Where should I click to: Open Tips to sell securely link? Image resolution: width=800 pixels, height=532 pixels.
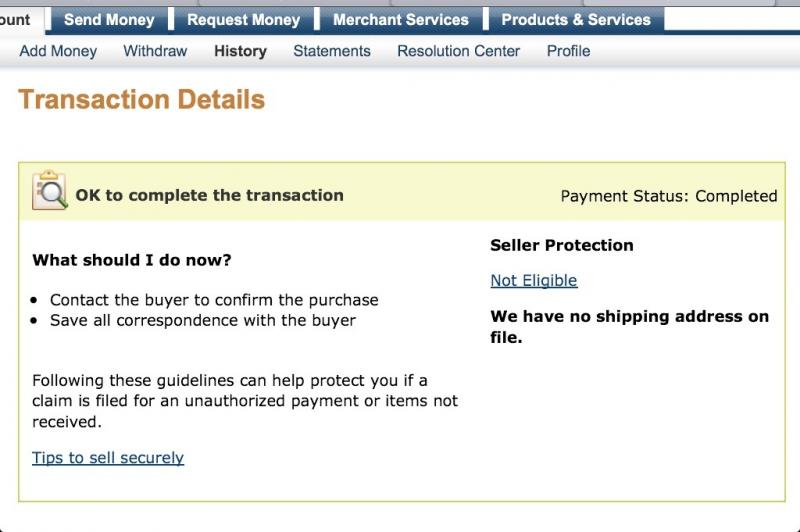pos(108,458)
